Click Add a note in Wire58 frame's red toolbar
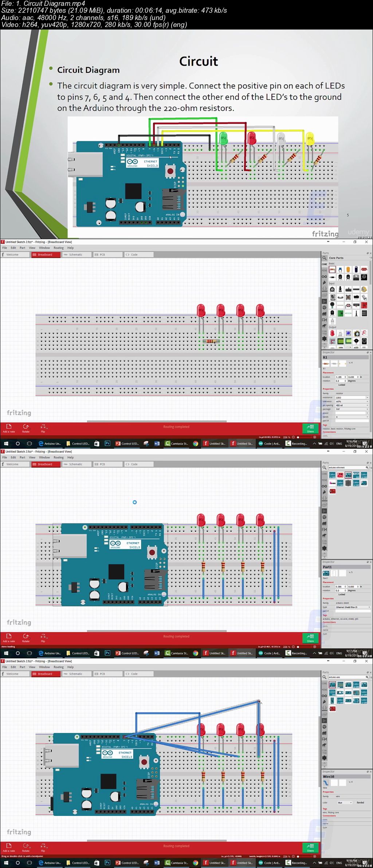Viewport: 373px width, 868px height. point(9,847)
